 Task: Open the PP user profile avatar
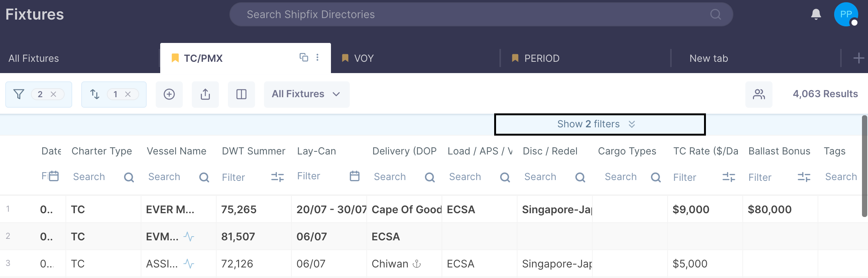coord(846,14)
